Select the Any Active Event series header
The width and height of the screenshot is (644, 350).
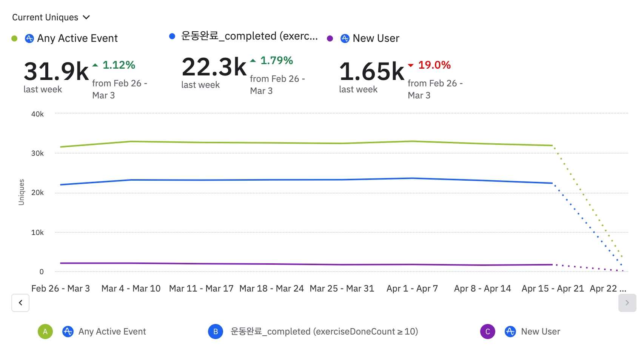click(77, 38)
